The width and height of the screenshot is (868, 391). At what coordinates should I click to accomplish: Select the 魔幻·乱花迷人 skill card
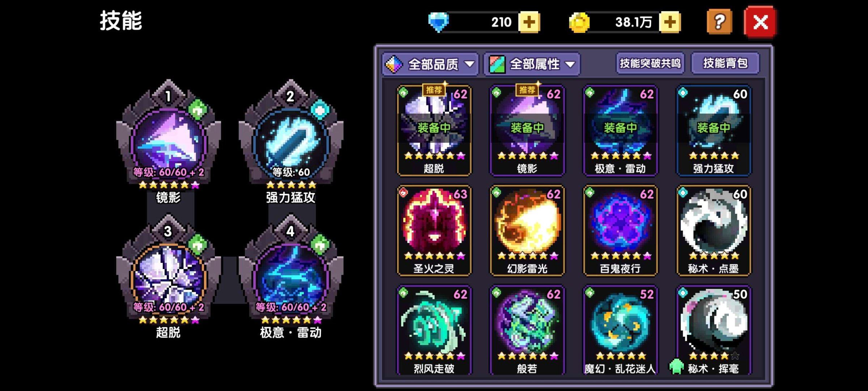coord(620,330)
